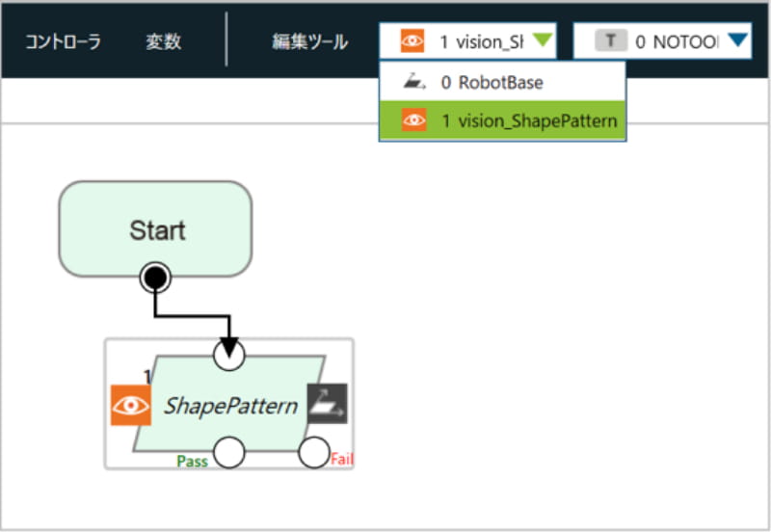
Task: Select the ShapePattern node body
Action: [x=229, y=406]
